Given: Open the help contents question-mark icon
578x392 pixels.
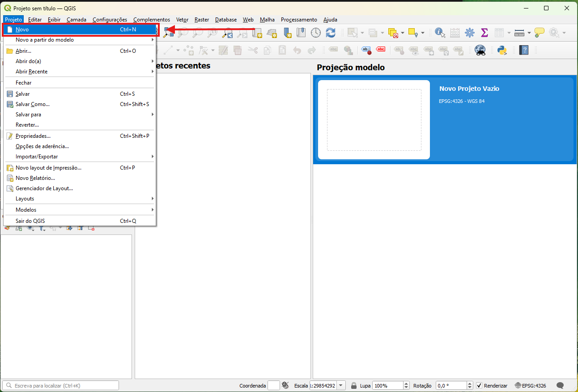Looking at the screenshot, I should (x=524, y=50).
